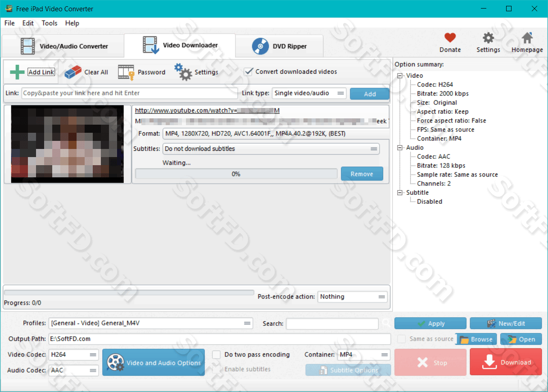The image size is (548, 392).
Task: Click the 0% download progress bar
Action: (x=236, y=174)
